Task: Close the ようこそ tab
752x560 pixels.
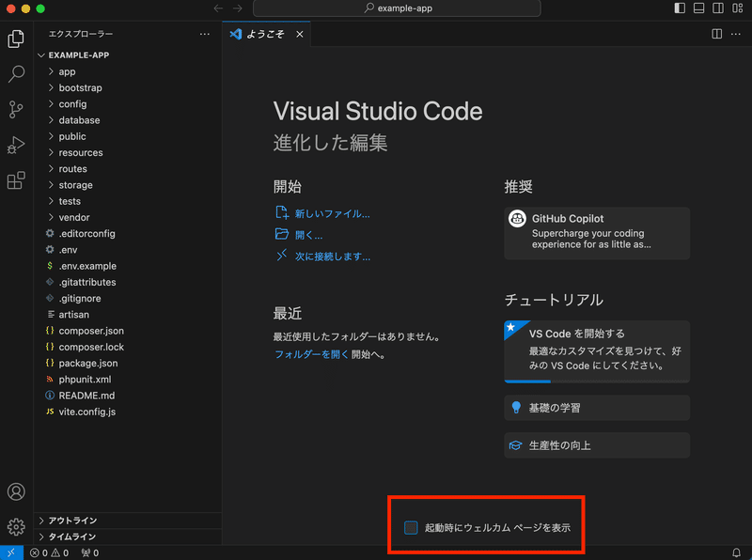Action: [x=300, y=34]
